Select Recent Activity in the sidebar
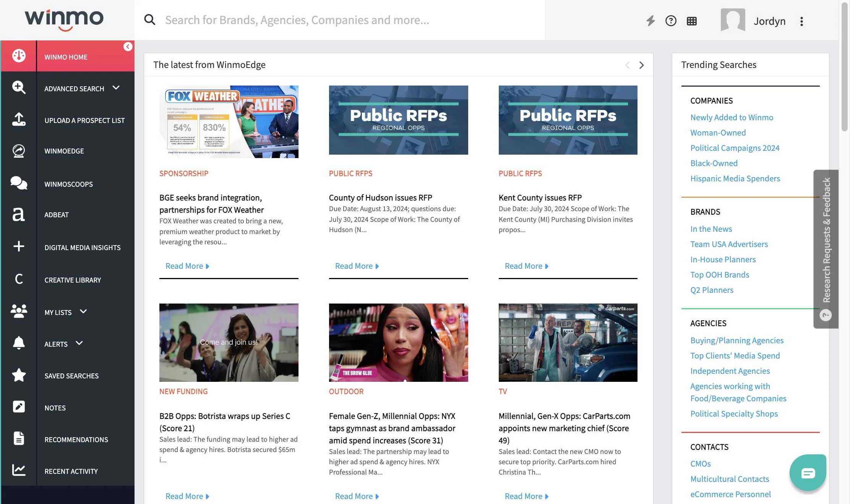The height and width of the screenshot is (504, 850). coord(71,472)
